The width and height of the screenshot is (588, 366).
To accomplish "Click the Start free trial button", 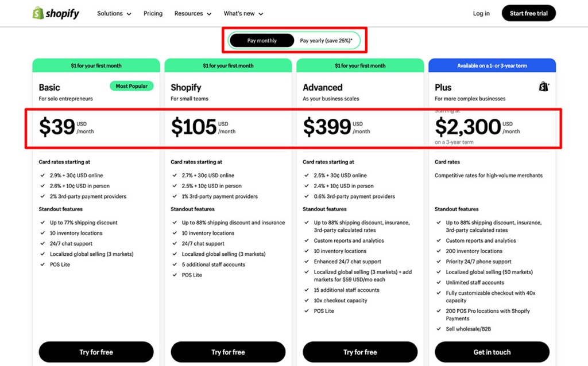I will point(528,13).
